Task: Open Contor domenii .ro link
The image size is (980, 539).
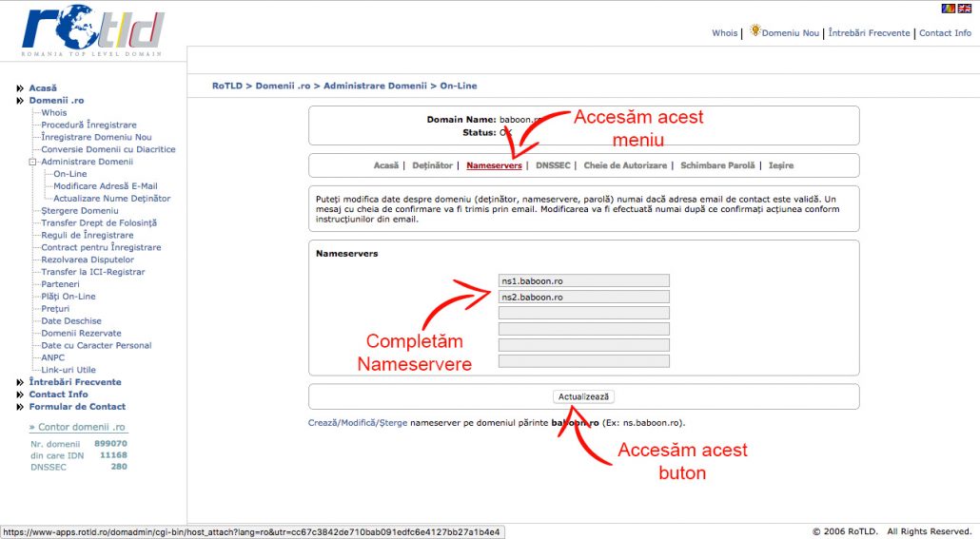Action: click(77, 428)
